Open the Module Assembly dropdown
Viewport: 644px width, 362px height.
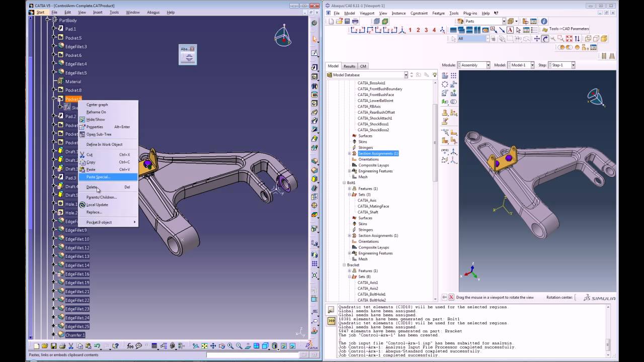tap(488, 65)
